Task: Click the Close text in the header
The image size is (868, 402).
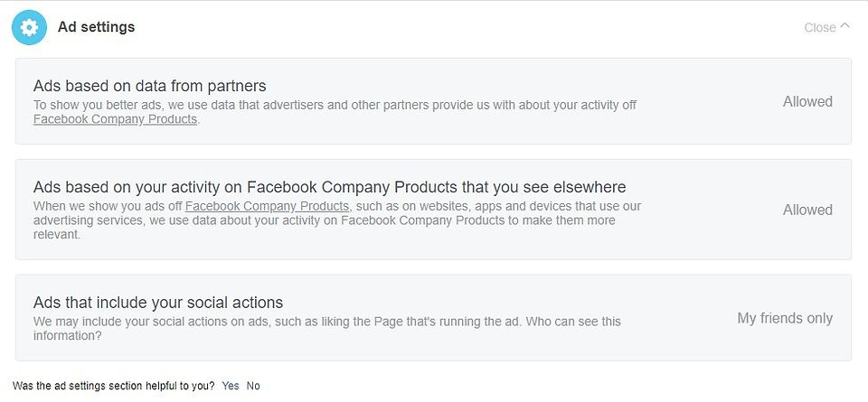Action: 820,28
